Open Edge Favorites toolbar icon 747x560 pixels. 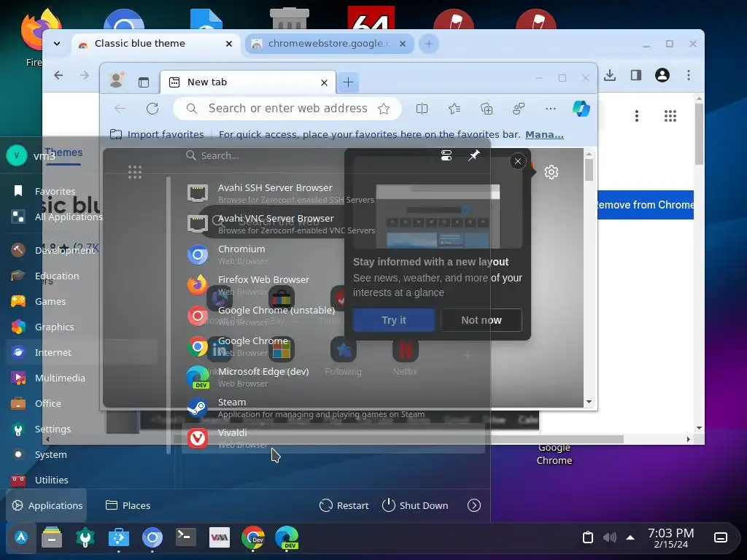[454, 109]
